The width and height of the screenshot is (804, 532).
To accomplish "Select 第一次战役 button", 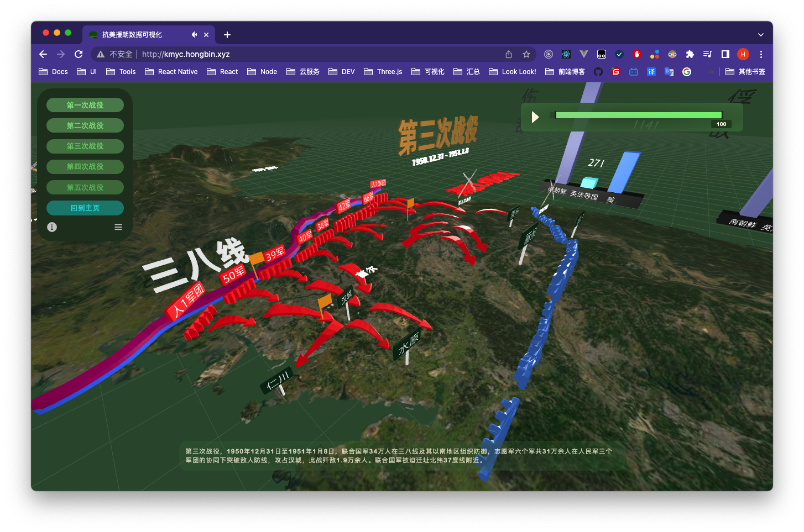I will 85,105.
